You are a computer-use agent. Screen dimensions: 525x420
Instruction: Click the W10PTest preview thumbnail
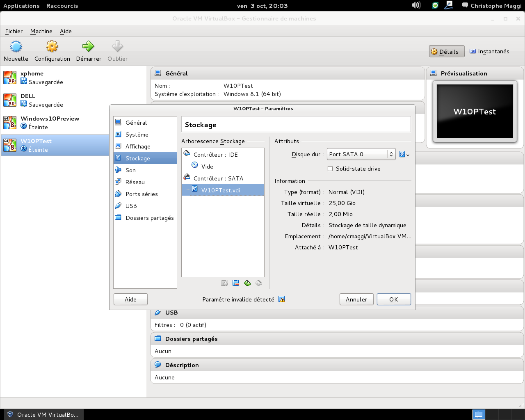pyautogui.click(x=475, y=112)
